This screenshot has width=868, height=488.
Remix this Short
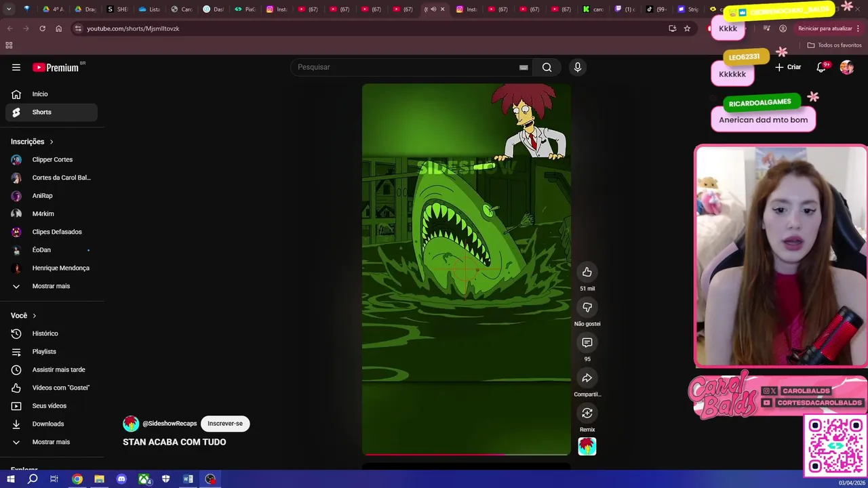tap(587, 413)
